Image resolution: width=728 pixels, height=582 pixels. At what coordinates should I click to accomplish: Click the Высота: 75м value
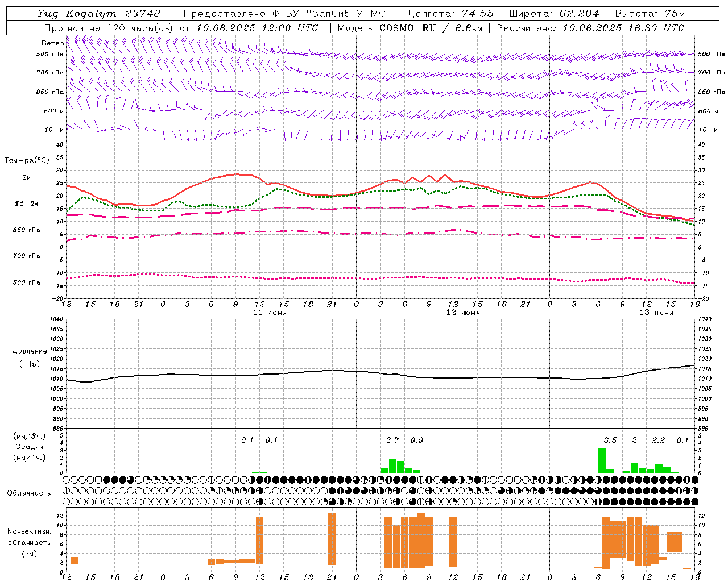(x=650, y=13)
